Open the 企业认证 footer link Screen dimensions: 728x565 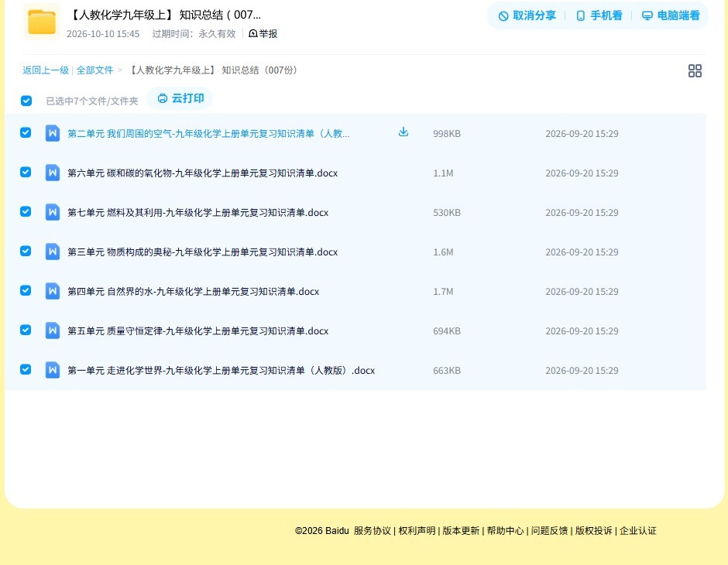click(x=638, y=531)
